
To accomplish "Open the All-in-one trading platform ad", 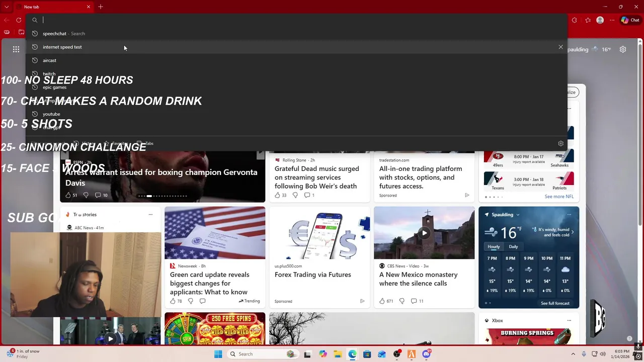I will (x=421, y=177).
